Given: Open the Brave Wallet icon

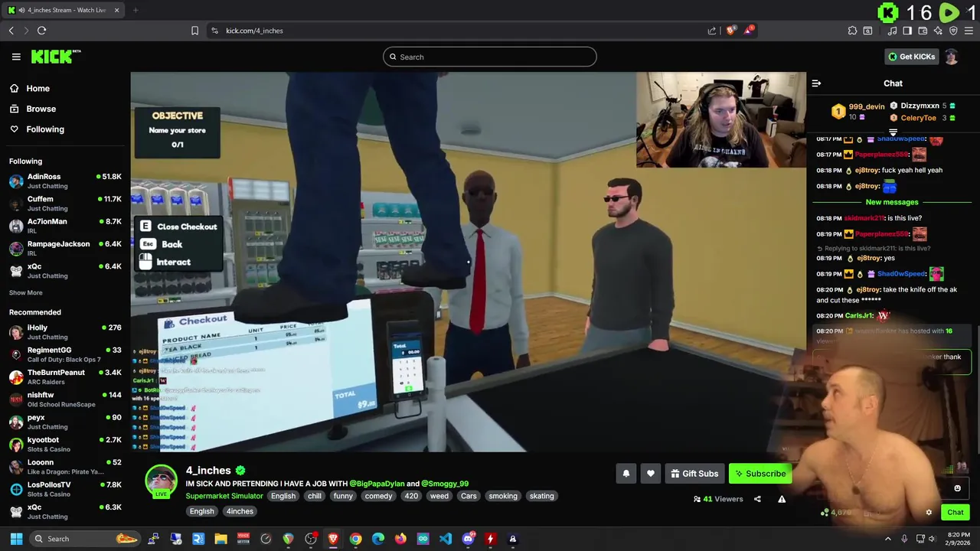Looking at the screenshot, I should pos(923,31).
